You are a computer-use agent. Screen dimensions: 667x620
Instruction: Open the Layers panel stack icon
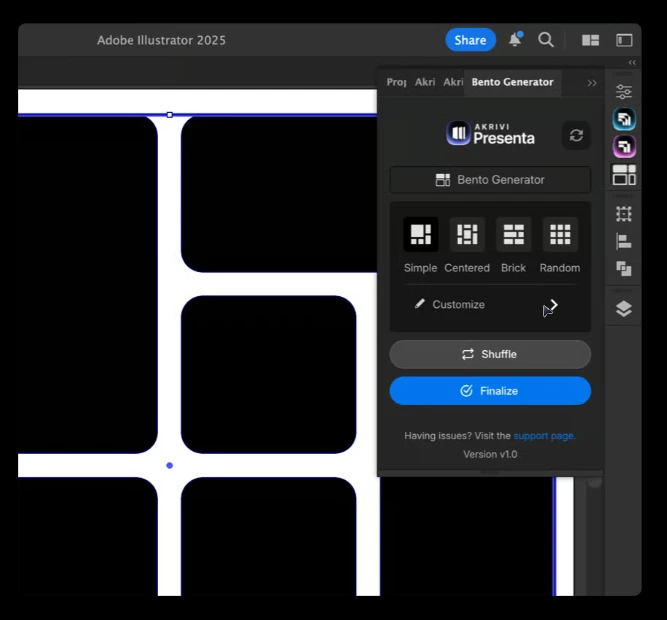pos(624,309)
